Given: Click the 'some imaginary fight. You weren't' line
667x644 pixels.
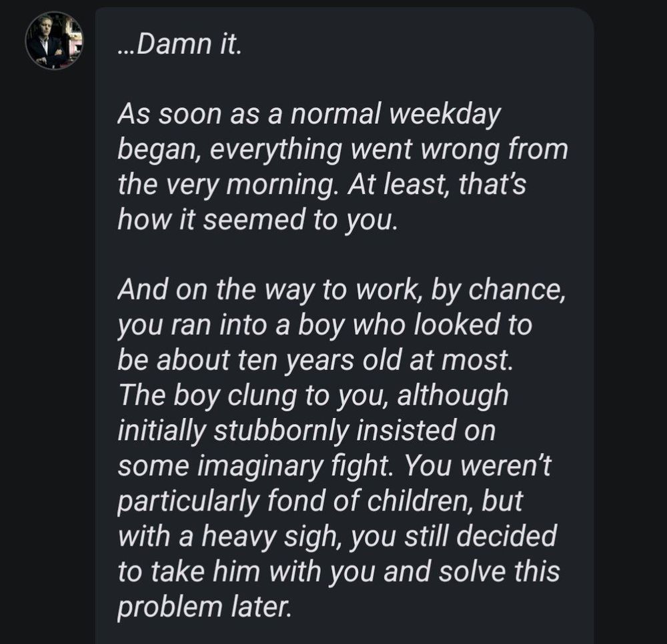Looking at the screenshot, I should pos(334,465).
